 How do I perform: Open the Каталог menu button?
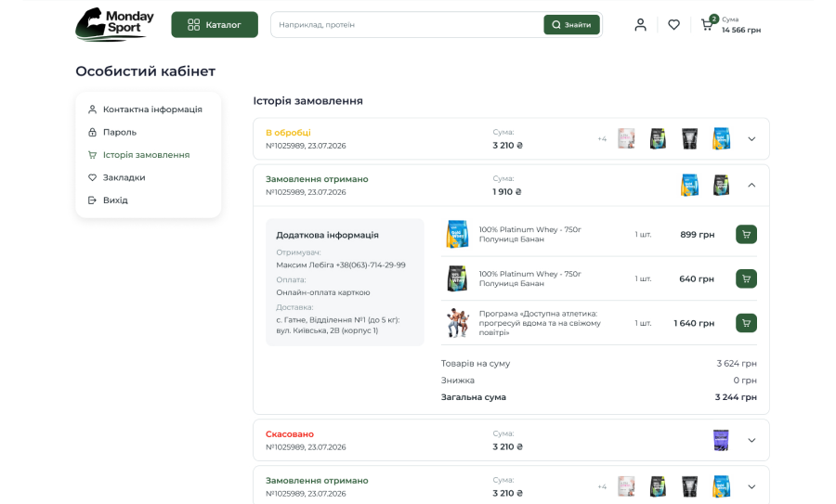point(215,24)
